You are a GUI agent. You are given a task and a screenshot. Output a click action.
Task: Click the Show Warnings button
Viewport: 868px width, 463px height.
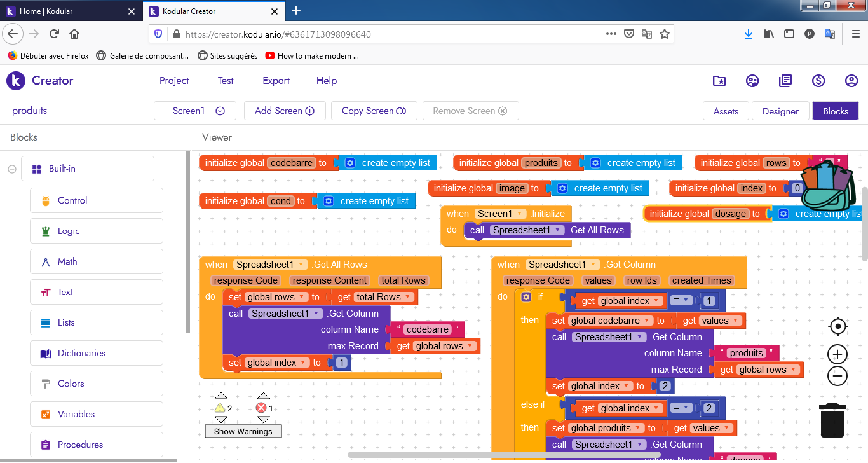point(243,431)
